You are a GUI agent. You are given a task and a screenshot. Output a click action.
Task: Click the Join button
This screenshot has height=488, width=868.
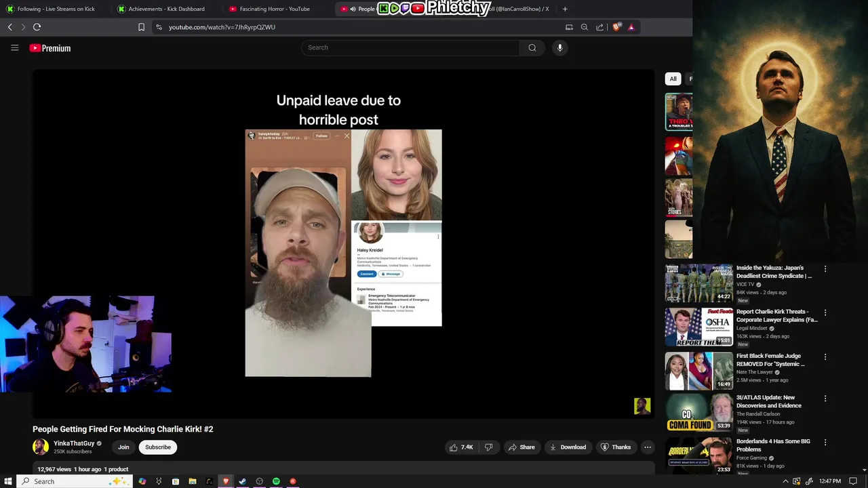tap(123, 447)
